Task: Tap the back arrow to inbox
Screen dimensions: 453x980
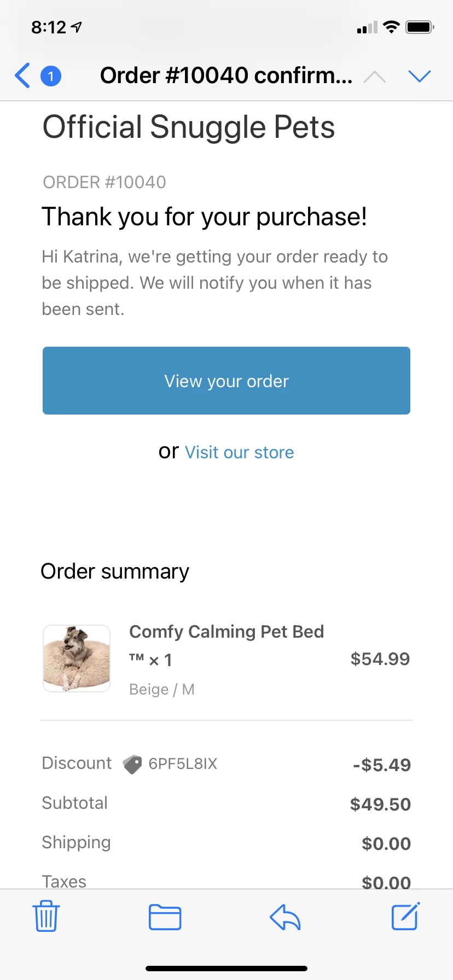Action: pos(22,75)
